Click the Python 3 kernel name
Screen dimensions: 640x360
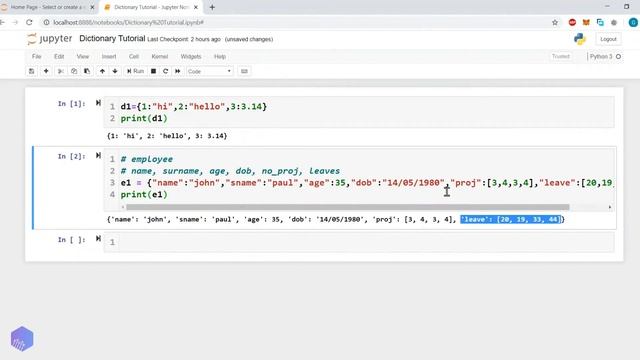pos(601,56)
